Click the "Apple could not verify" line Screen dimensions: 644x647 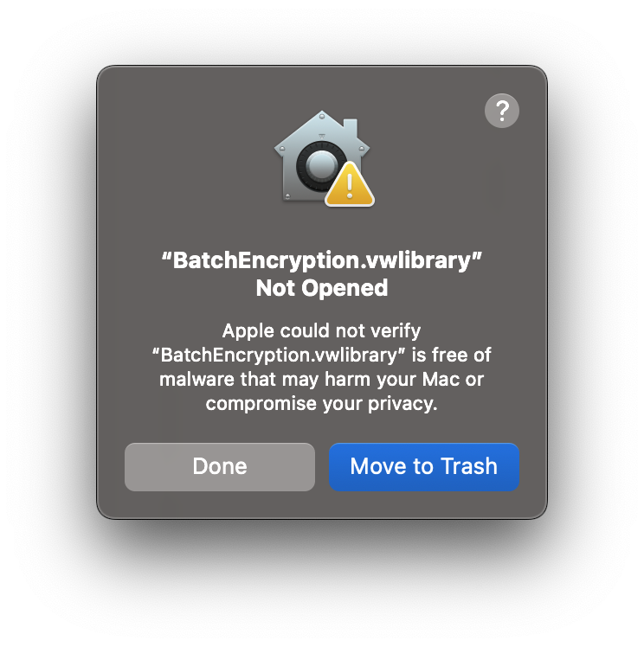coord(322,331)
